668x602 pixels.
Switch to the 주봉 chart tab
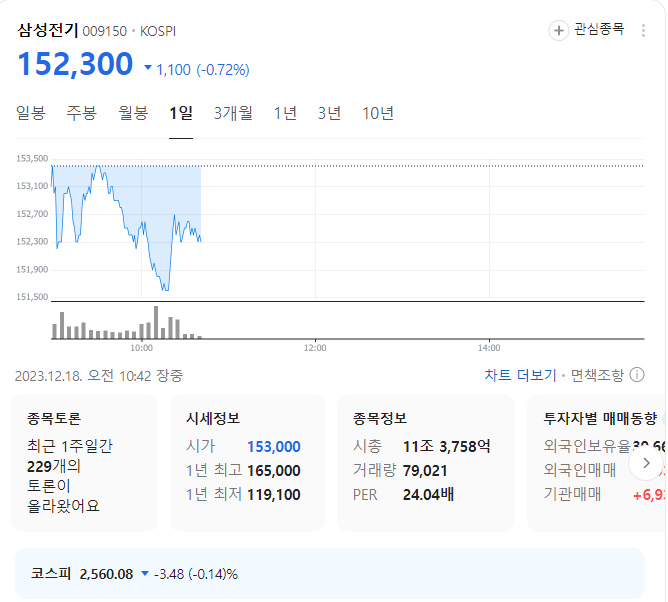click(81, 113)
